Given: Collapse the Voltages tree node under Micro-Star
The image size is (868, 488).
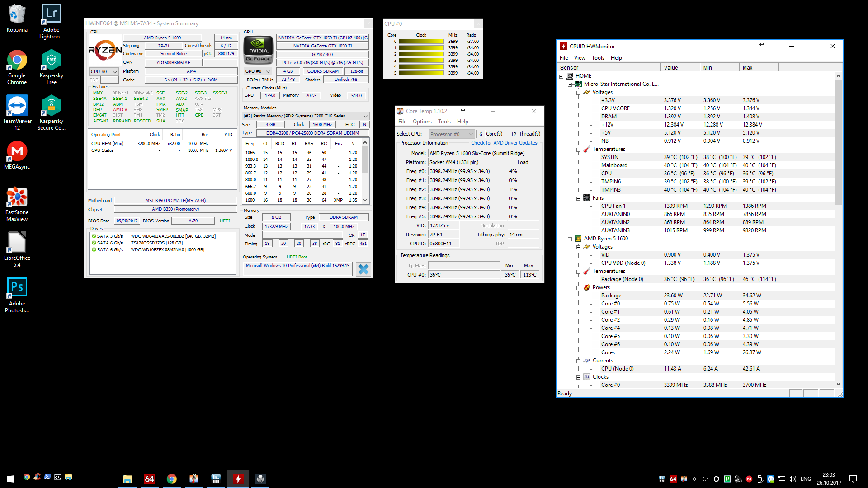Looking at the screenshot, I should click(x=578, y=92).
